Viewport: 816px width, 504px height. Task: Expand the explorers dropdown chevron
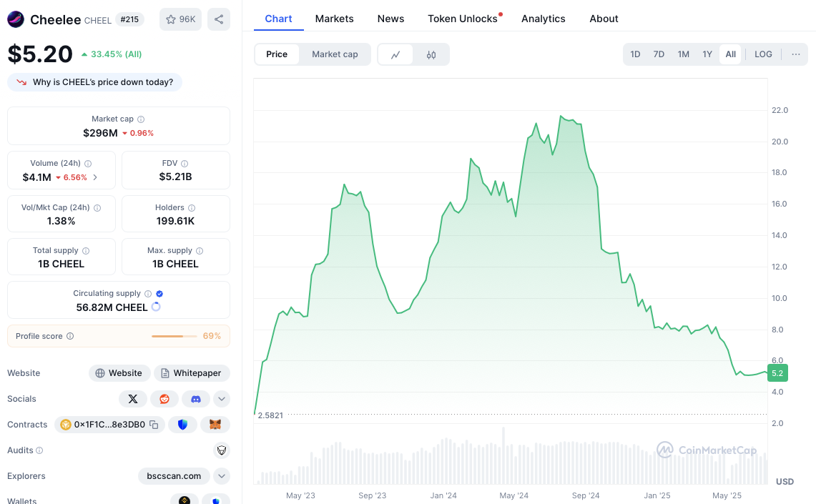pyautogui.click(x=222, y=476)
